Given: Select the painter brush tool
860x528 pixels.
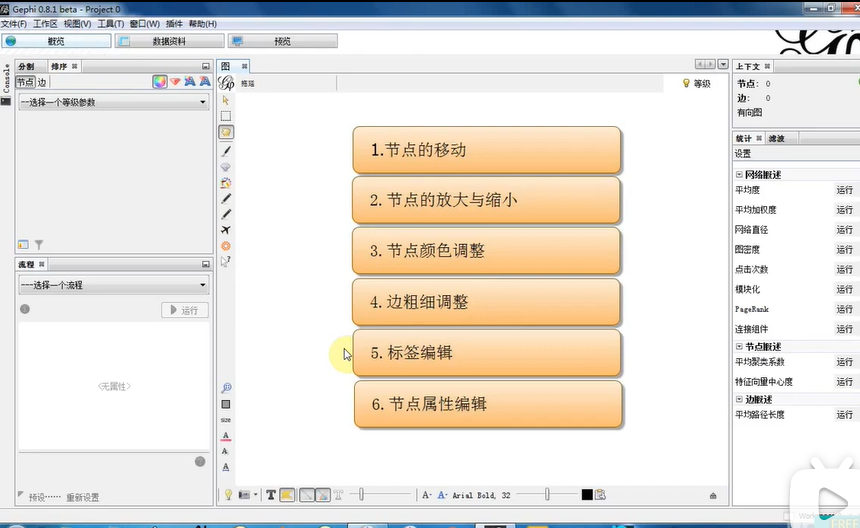Looking at the screenshot, I should (226, 151).
